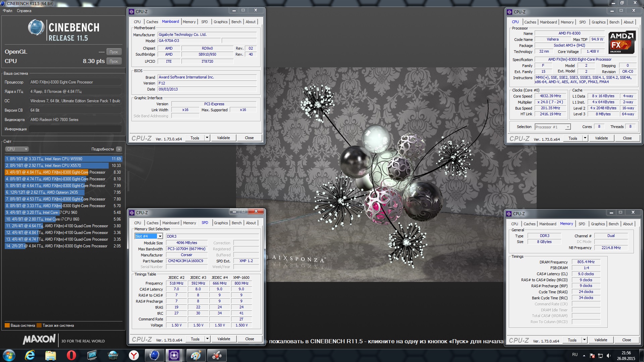The width and height of the screenshot is (644, 362).
Task: Select Mainboard tab in Memory CPU-Z window
Action: point(548,224)
